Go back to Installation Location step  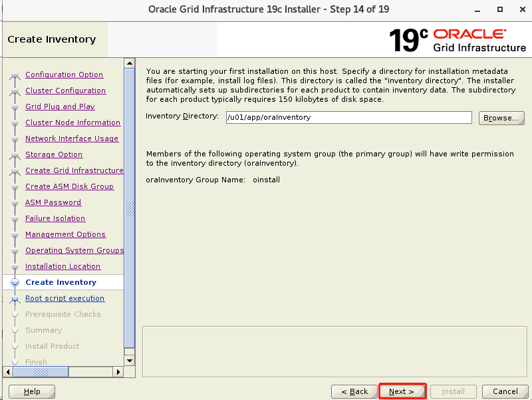63,266
